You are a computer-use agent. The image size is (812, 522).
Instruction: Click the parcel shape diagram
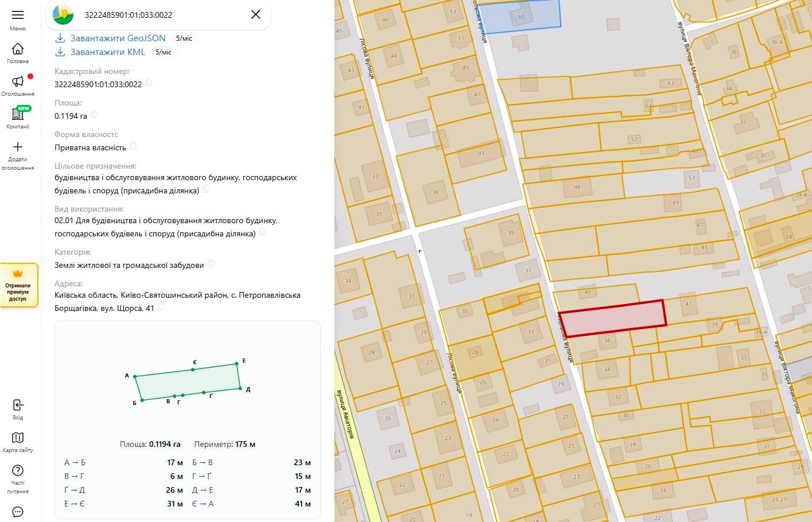point(188,381)
